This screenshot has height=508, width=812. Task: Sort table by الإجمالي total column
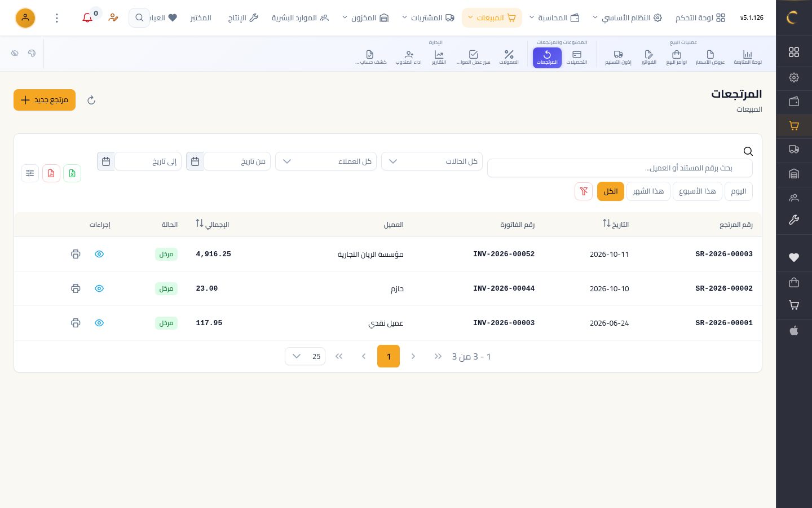(212, 224)
